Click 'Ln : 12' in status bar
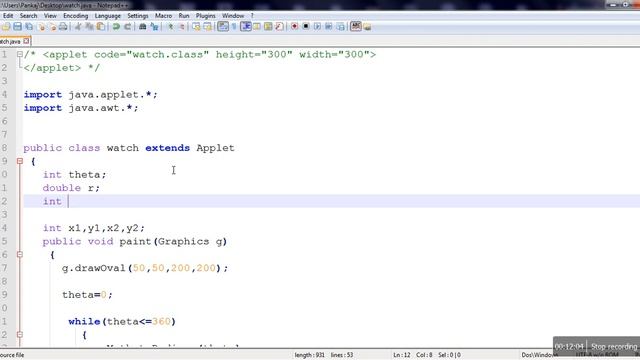This screenshot has height=360, width=640. click(402, 355)
